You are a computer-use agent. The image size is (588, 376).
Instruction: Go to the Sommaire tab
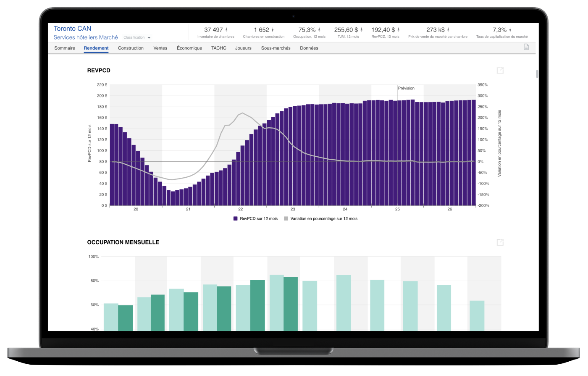coord(65,48)
